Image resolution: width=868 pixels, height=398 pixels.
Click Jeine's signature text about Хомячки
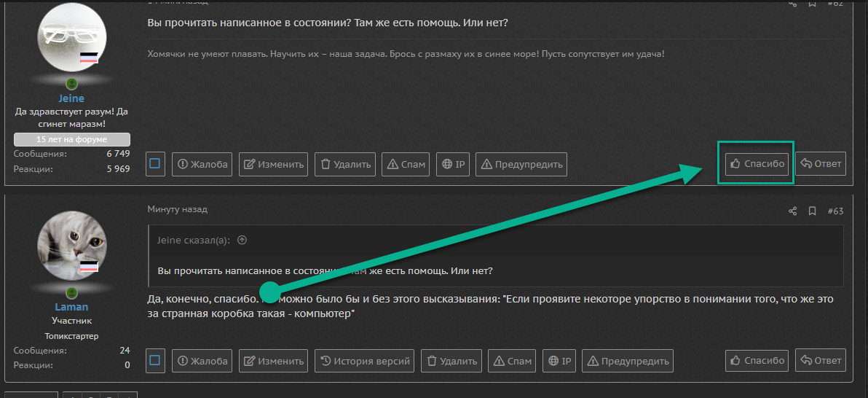click(406, 55)
